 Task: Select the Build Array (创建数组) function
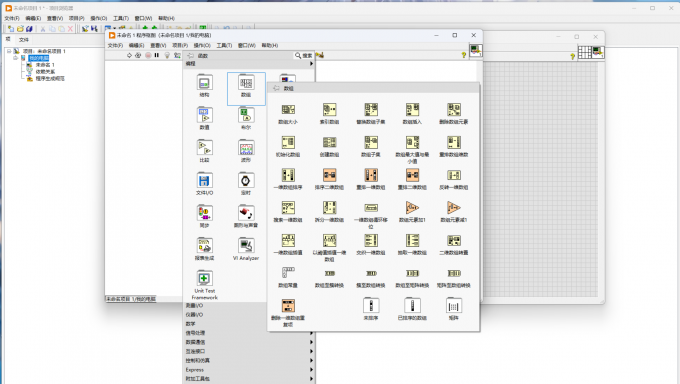[x=329, y=146]
